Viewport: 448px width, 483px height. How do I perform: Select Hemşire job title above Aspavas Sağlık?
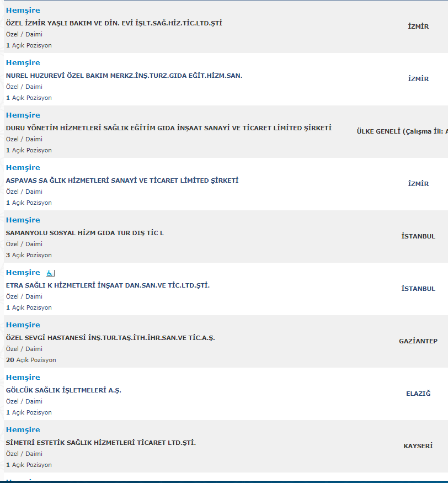tap(23, 168)
